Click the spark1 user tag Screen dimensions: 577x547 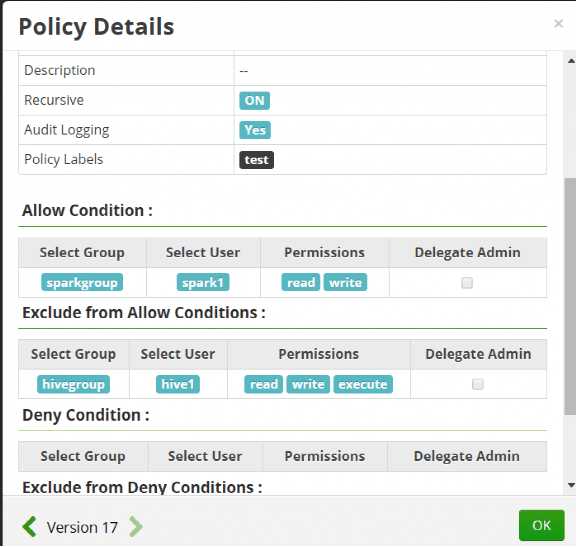[203, 282]
